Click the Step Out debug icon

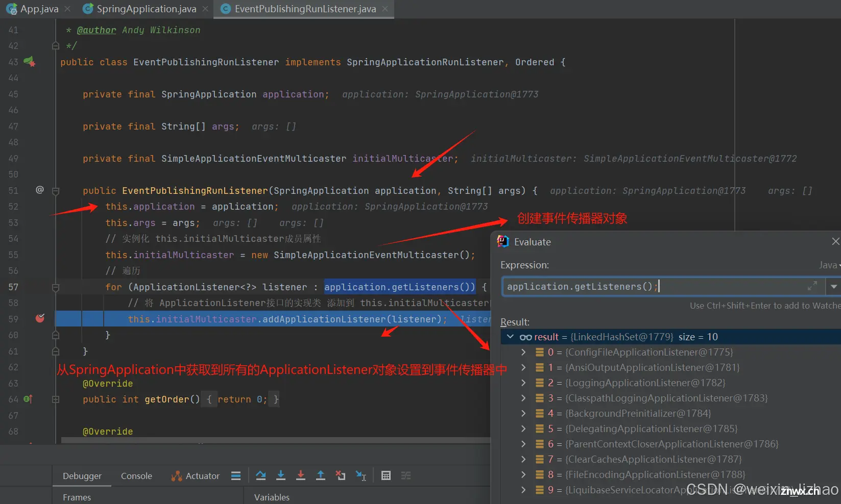321,475
